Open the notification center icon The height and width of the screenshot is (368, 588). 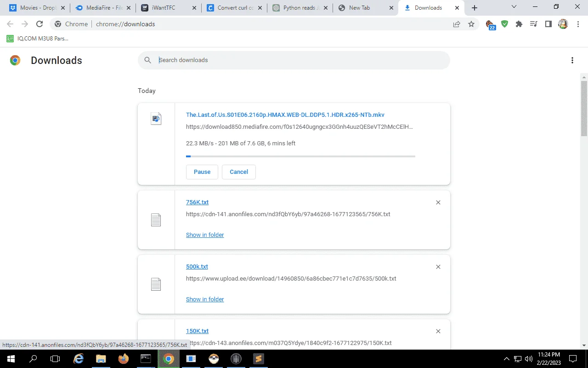pyautogui.click(x=573, y=359)
